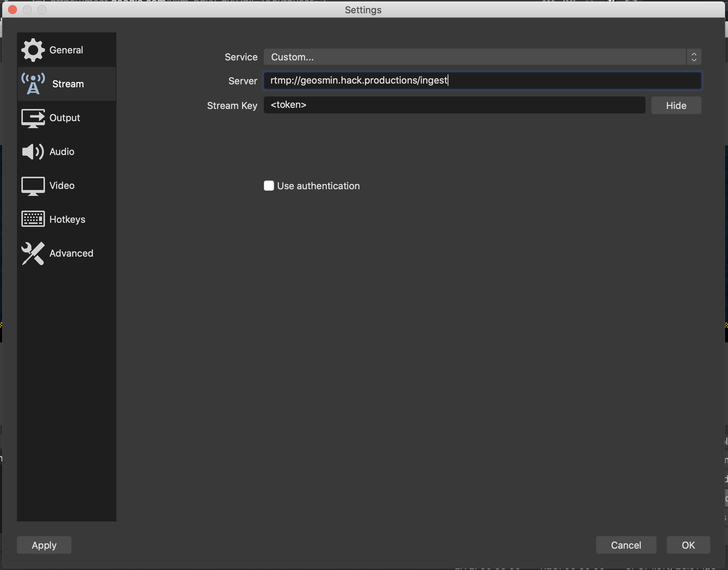
Task: Check the Use authentication option
Action: [269, 186]
